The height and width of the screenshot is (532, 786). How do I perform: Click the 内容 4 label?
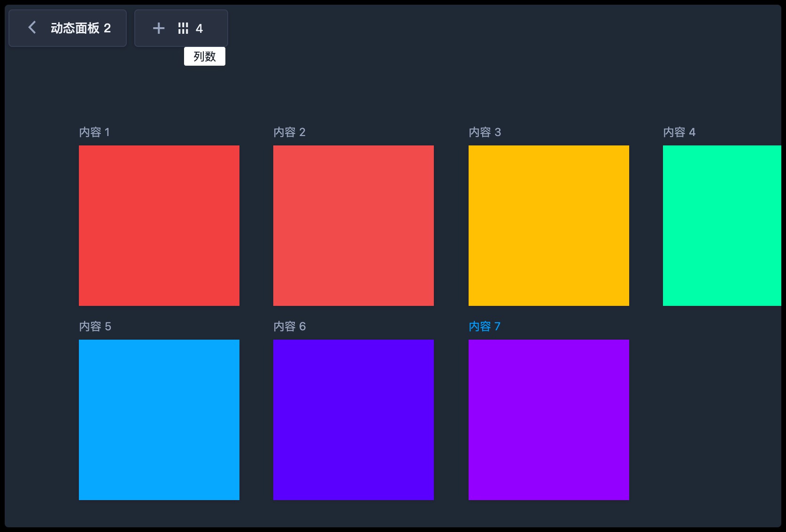tap(679, 132)
